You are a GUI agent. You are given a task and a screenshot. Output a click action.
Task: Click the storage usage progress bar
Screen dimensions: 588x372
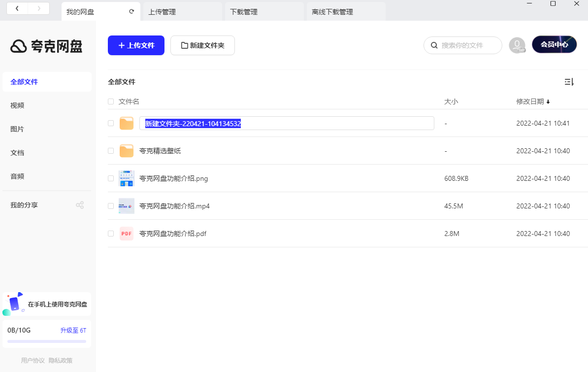coord(47,341)
